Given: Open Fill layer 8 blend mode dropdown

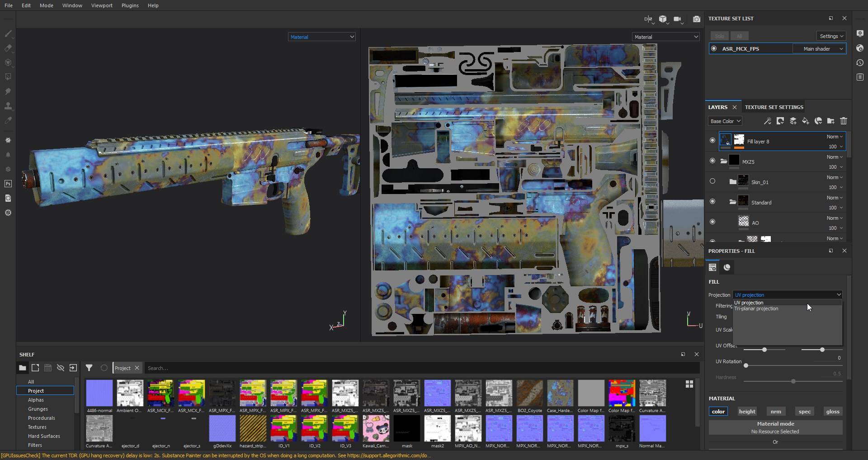Looking at the screenshot, I should pyautogui.click(x=835, y=137).
